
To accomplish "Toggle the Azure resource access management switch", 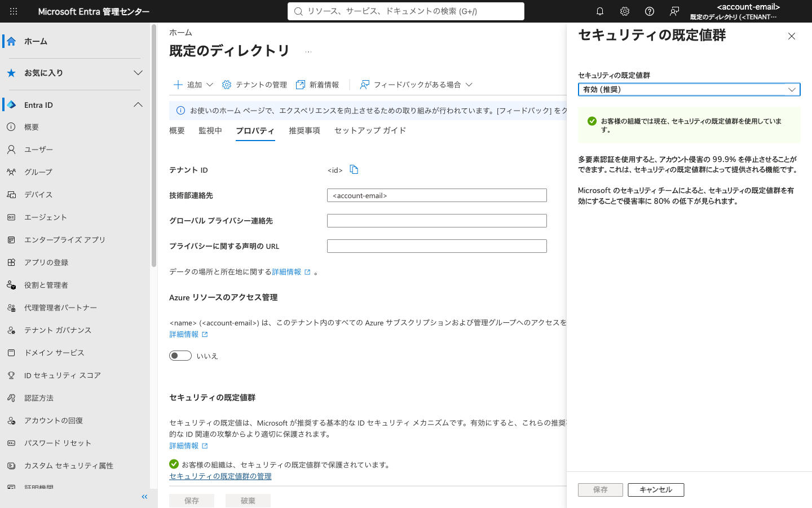I will pyautogui.click(x=180, y=356).
